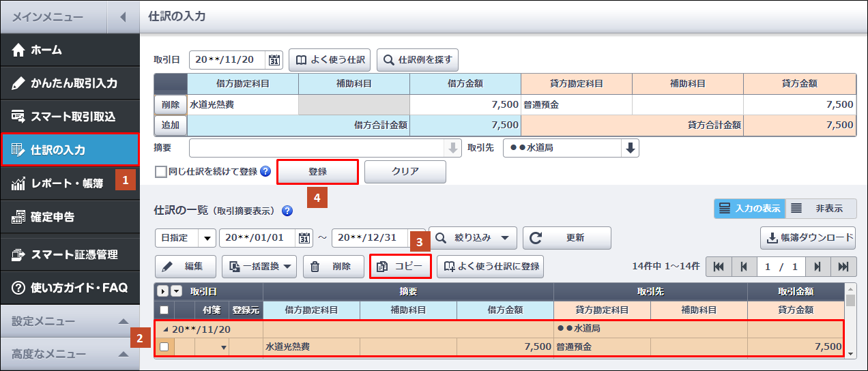The image size is (868, 371).
Task: Select 仕訳の入力 menu item
Action: 70,150
